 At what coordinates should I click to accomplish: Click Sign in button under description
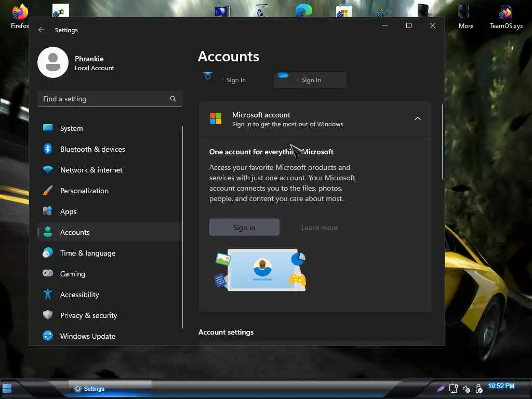[244, 228]
